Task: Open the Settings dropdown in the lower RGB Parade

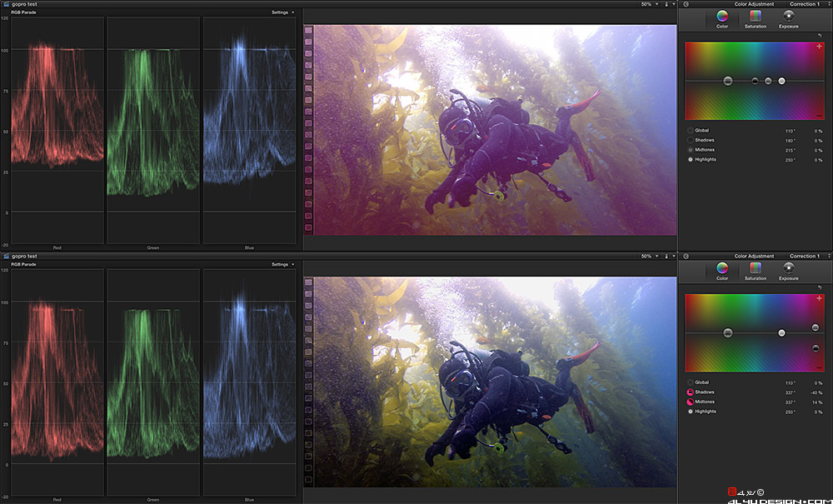Action: point(282,264)
